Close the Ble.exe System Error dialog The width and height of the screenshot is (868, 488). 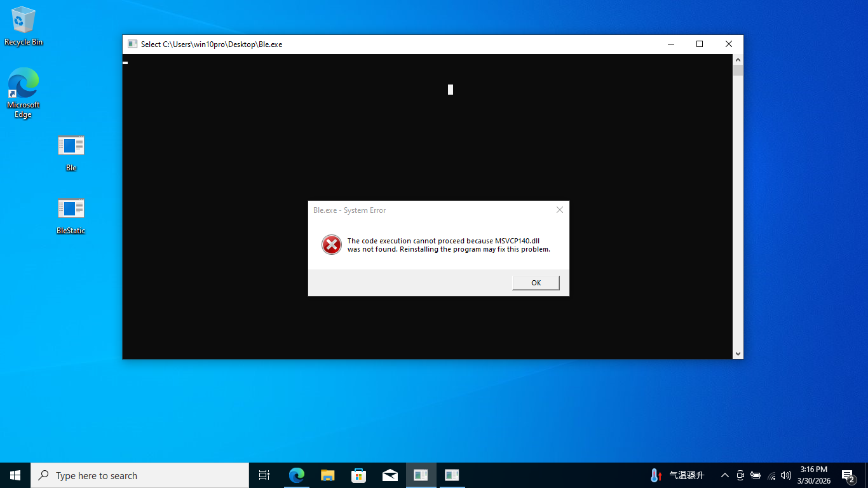[560, 210]
